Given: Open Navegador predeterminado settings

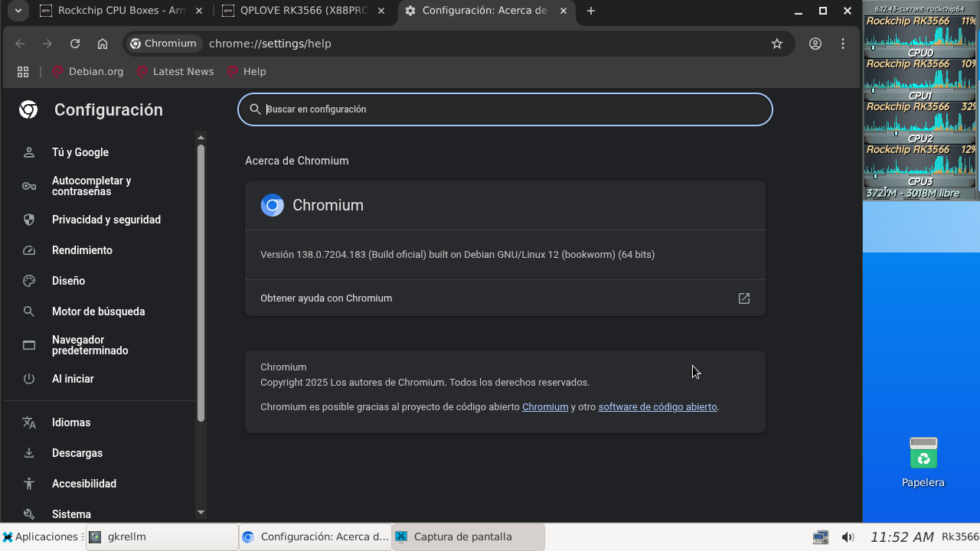Looking at the screenshot, I should click(99, 345).
